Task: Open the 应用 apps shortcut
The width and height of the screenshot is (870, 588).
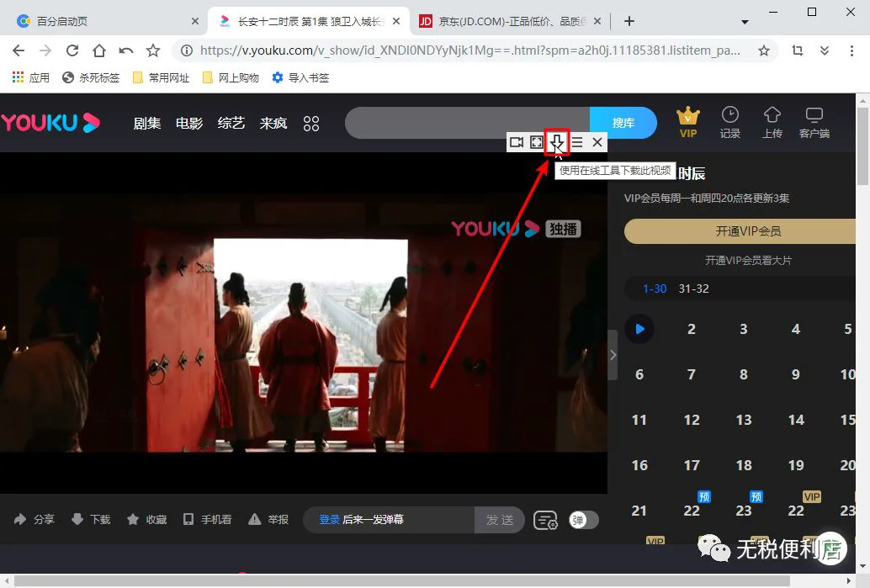Action: (31, 77)
